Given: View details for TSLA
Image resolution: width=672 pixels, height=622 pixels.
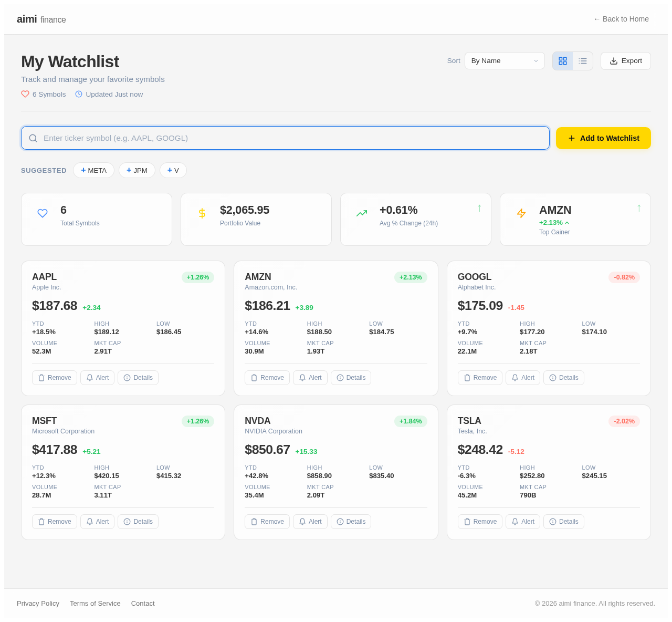Looking at the screenshot, I should click(x=564, y=522).
